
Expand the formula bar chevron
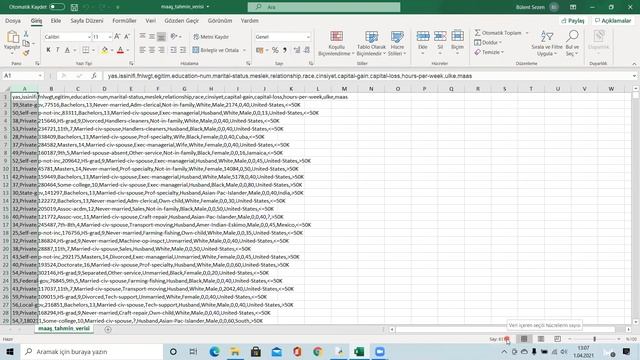[x=634, y=76]
